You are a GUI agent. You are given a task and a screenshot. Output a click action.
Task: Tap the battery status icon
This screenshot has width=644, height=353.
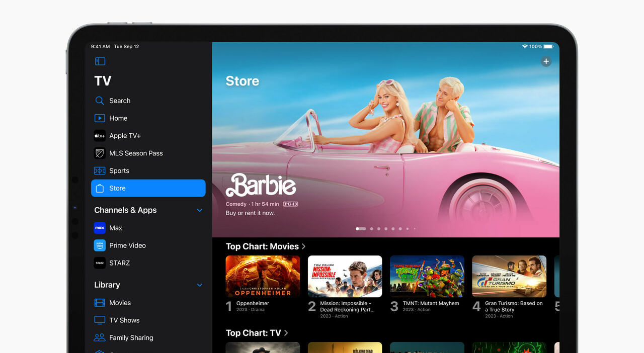[548, 46]
